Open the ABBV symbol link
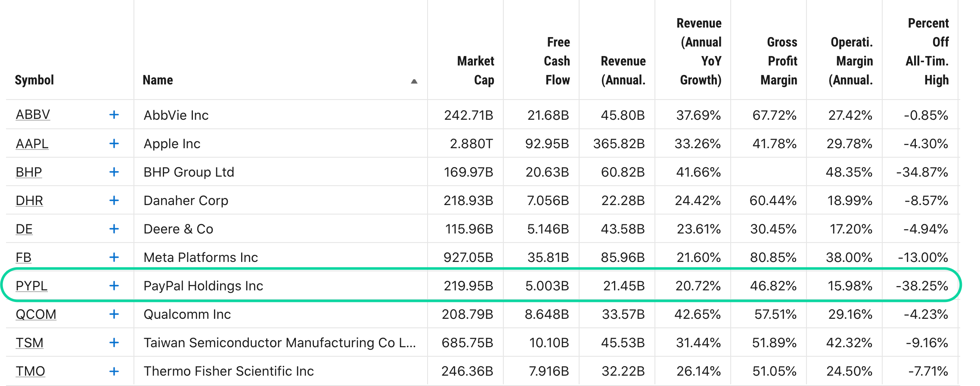This screenshot has width=980, height=386. click(x=33, y=115)
